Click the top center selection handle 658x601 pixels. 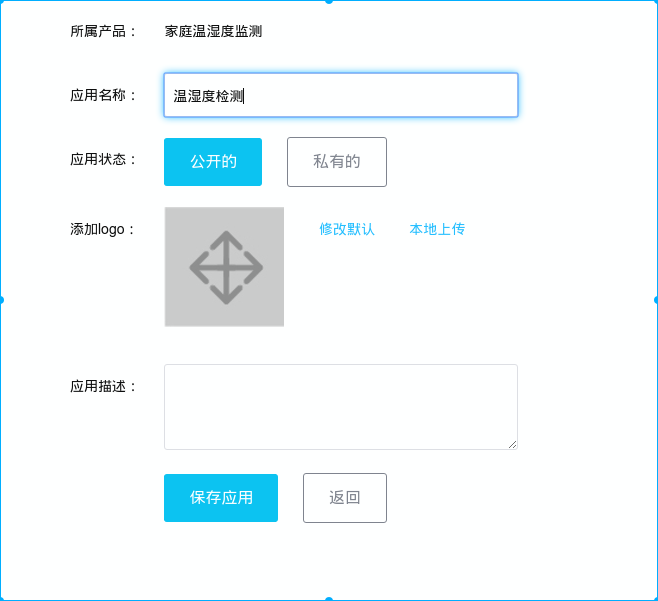click(329, 1)
